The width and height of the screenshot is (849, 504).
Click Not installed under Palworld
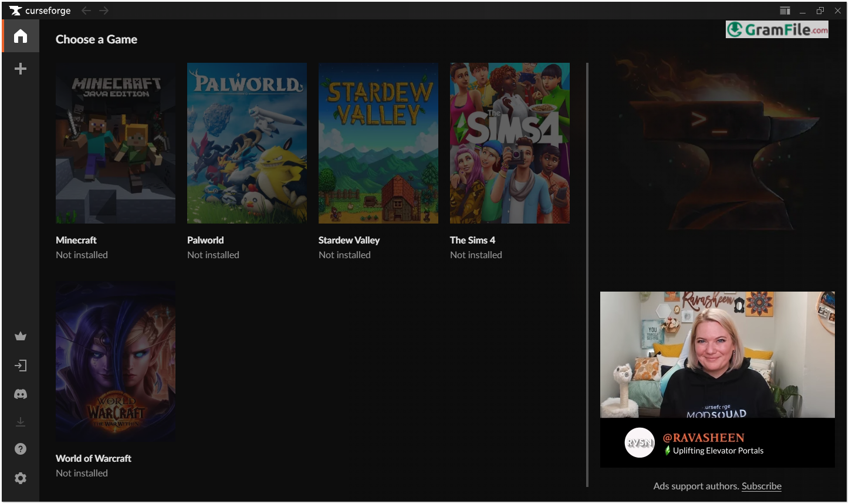pyautogui.click(x=213, y=255)
